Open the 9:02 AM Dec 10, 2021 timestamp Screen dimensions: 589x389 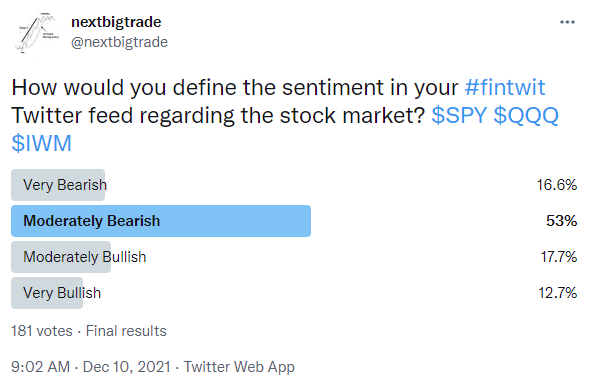91,367
